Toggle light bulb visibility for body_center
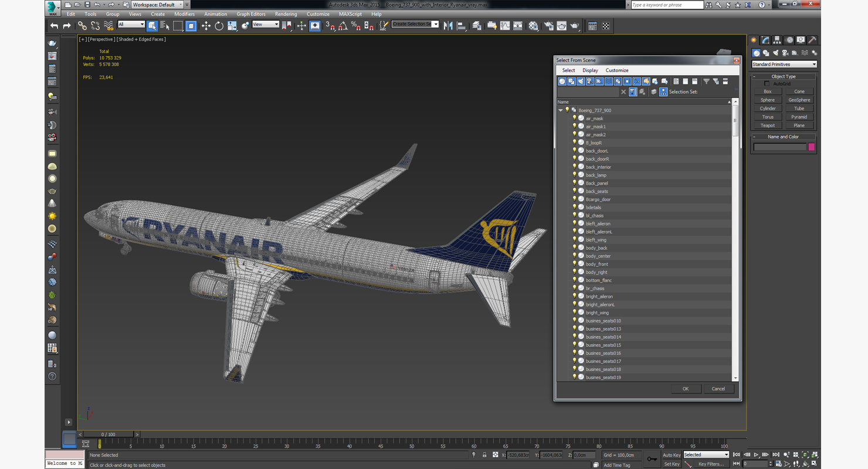The height and width of the screenshot is (469, 868). (x=574, y=256)
